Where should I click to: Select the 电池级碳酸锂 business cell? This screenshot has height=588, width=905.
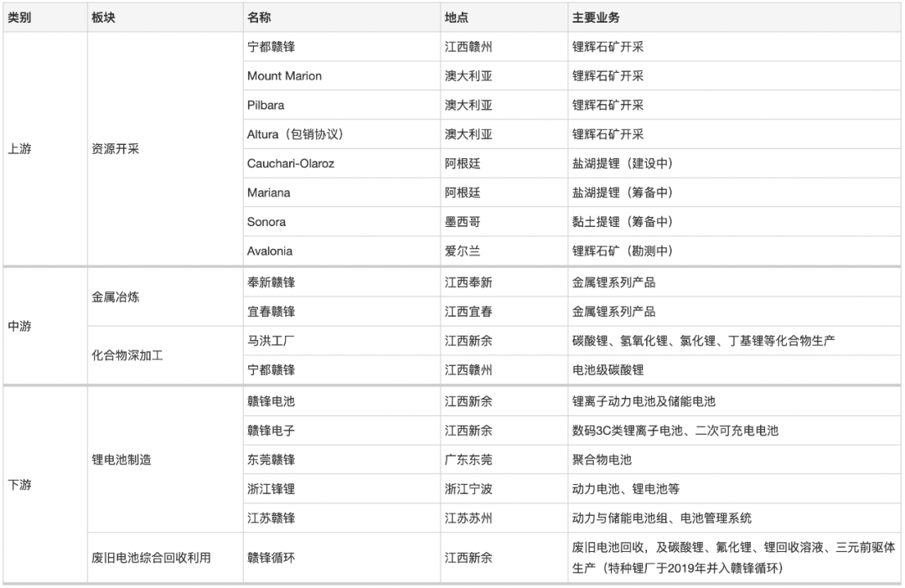click(608, 369)
